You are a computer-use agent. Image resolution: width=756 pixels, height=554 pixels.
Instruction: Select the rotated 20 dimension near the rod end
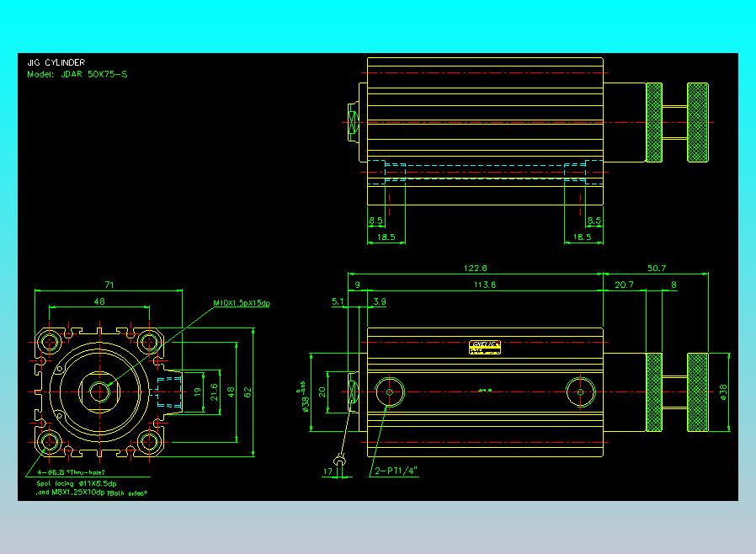(322, 392)
